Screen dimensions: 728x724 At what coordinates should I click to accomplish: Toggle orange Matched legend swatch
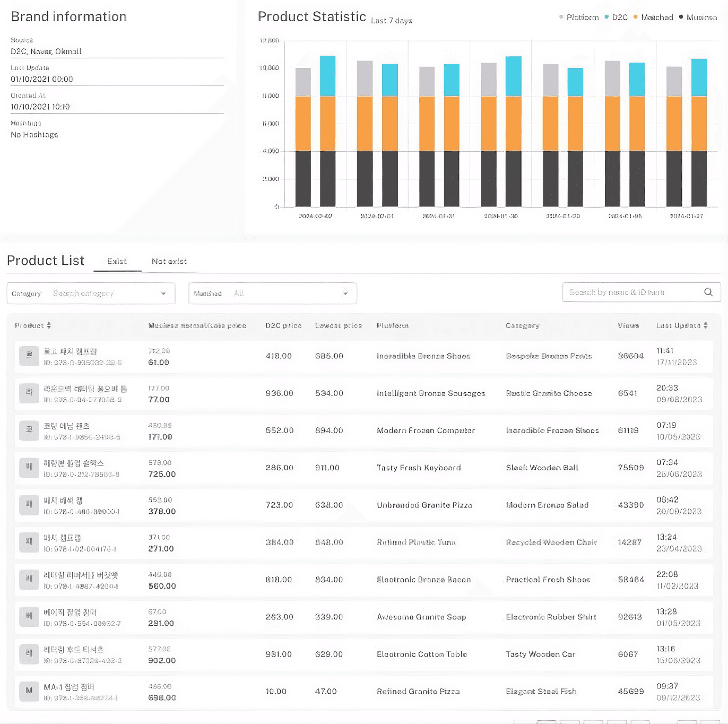635,17
